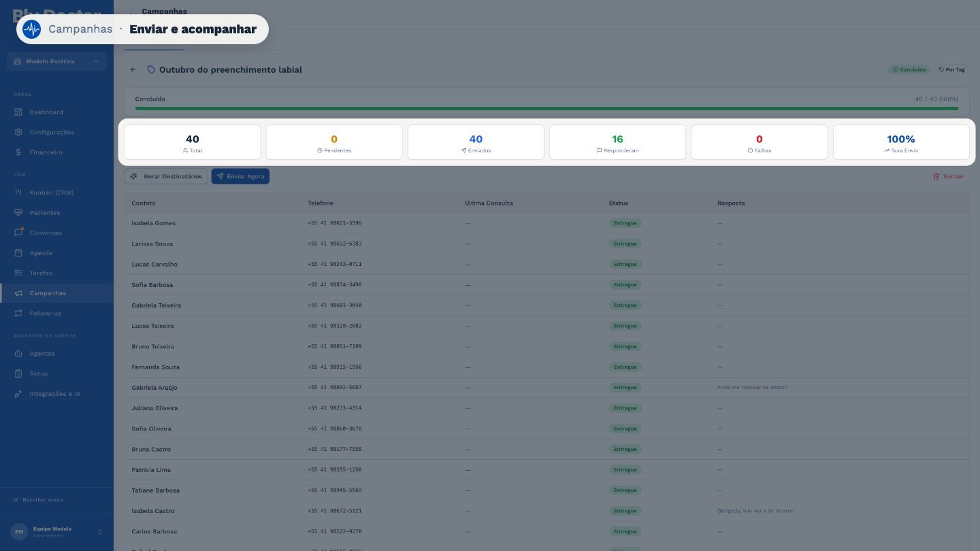Click the back arrow beside campaign title

(x=133, y=70)
